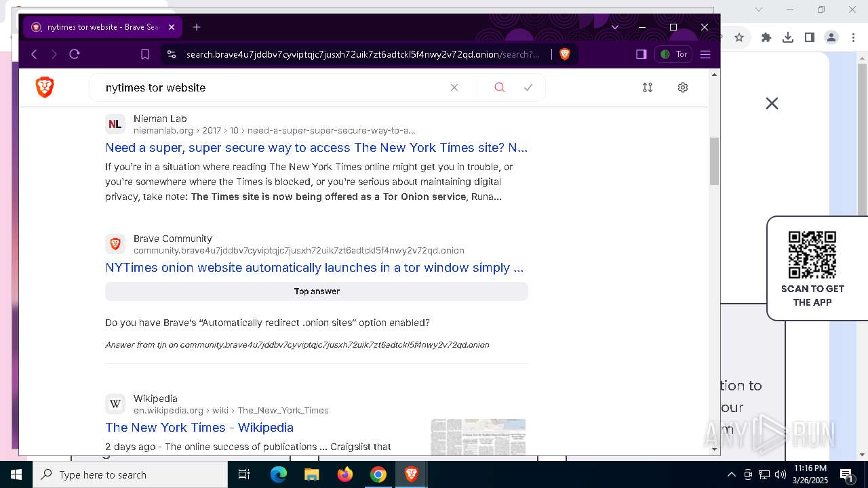The image size is (868, 488).
Task: Open the Tor connection status button
Action: (x=673, y=54)
